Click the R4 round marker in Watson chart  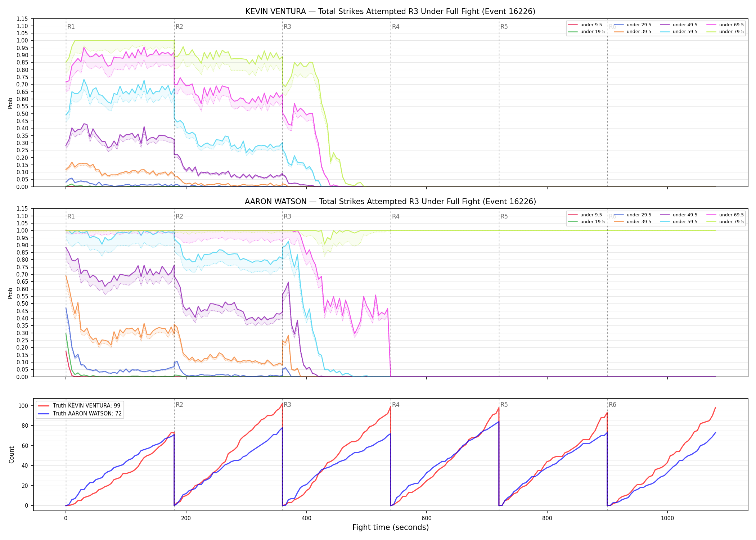(396, 216)
